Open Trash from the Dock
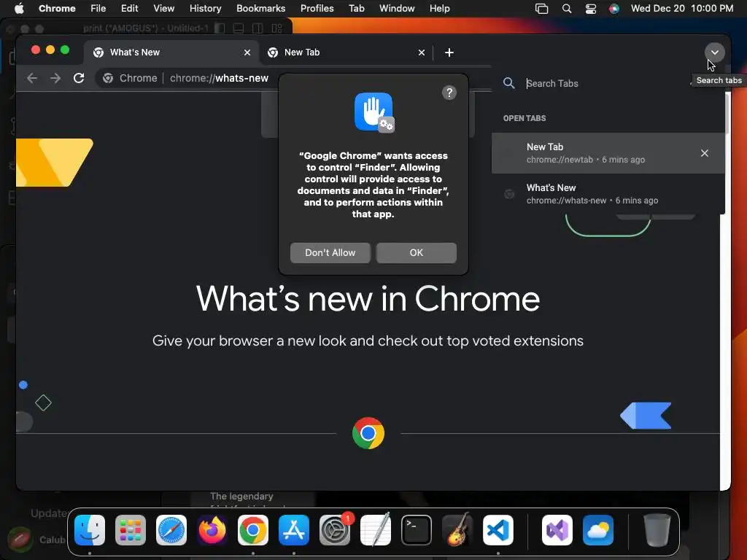Screen dimensions: 747x560 point(657,530)
